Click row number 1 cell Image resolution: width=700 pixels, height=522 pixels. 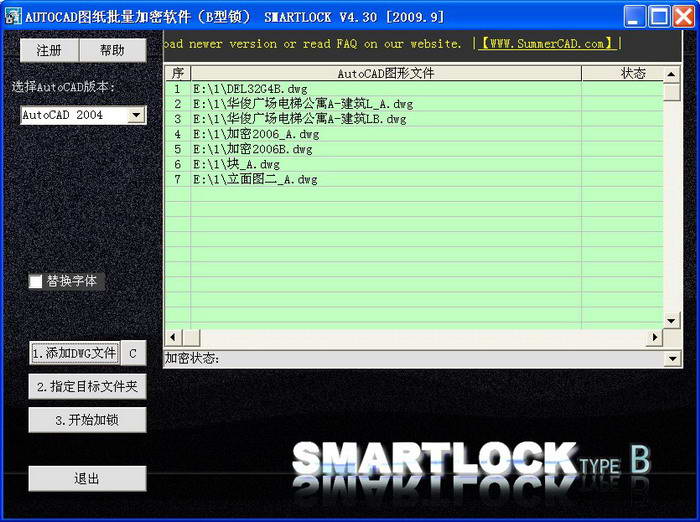tap(178, 89)
